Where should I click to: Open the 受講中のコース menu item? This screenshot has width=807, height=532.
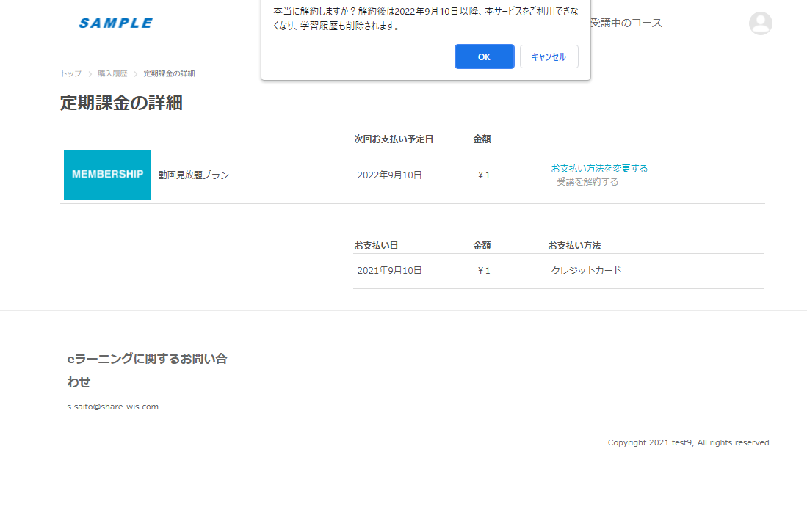coord(626,23)
